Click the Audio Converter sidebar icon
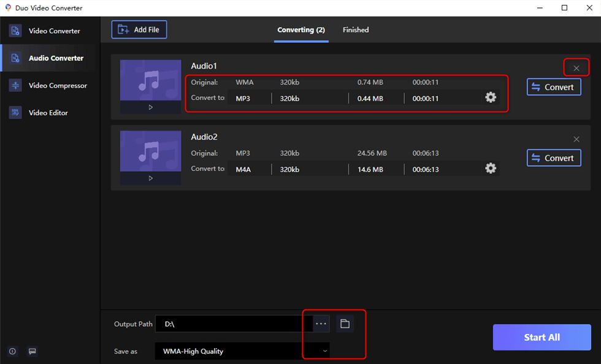The width and height of the screenshot is (601, 364). [x=15, y=58]
